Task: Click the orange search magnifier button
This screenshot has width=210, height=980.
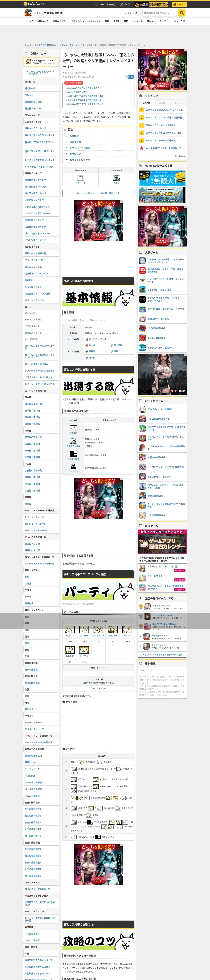Action: 182,13
